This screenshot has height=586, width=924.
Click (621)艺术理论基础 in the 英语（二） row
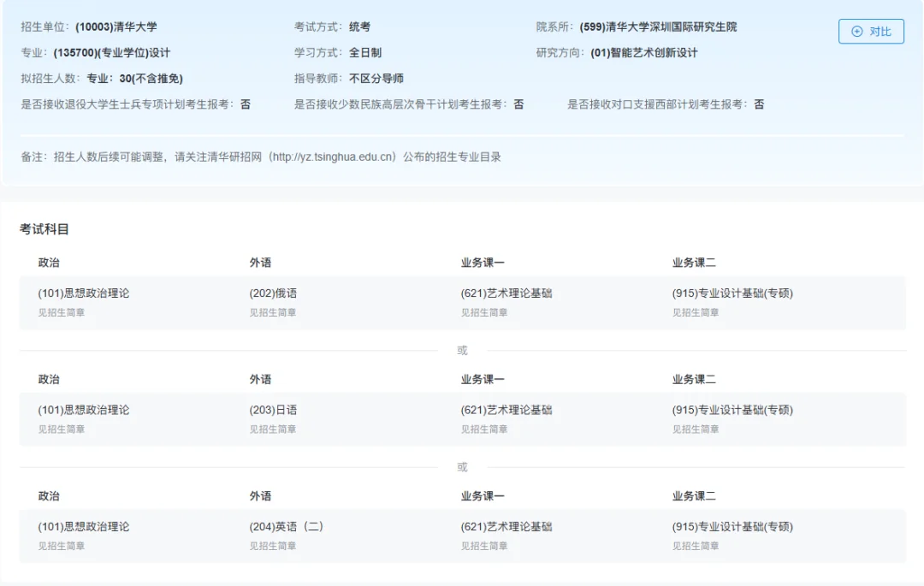506,526
